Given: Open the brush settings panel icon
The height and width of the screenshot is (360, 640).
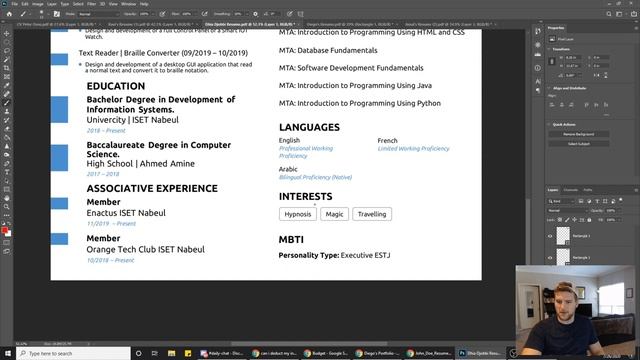Looking at the screenshot, I should coord(57,14).
